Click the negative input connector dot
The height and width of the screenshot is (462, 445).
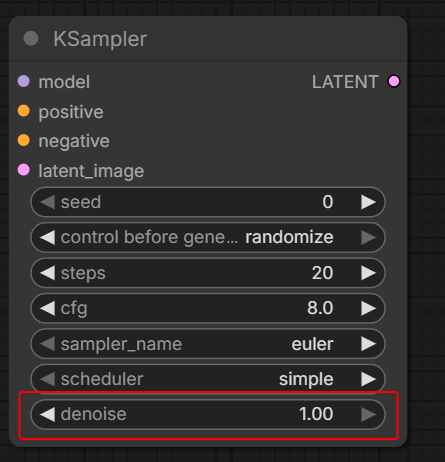(x=24, y=140)
